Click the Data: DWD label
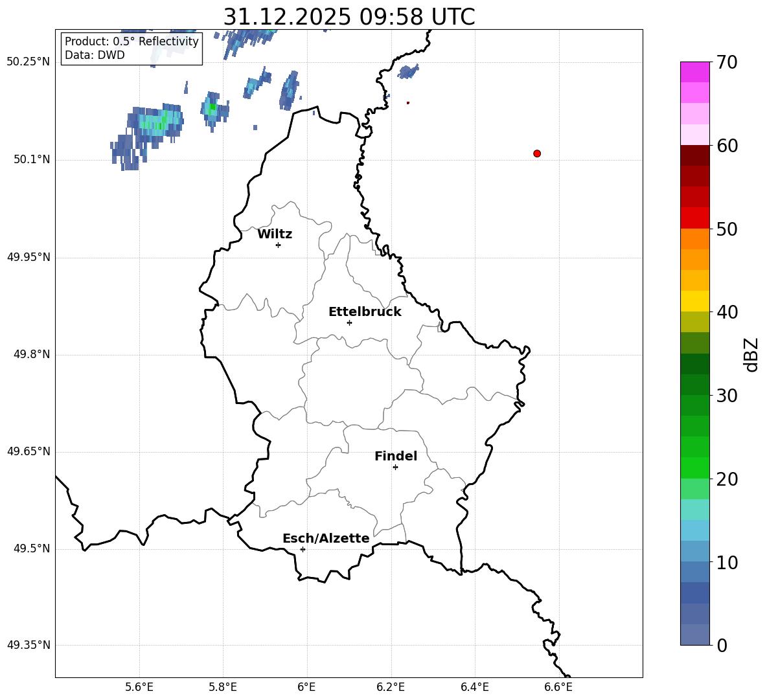This screenshot has height=700, width=767. click(x=95, y=55)
